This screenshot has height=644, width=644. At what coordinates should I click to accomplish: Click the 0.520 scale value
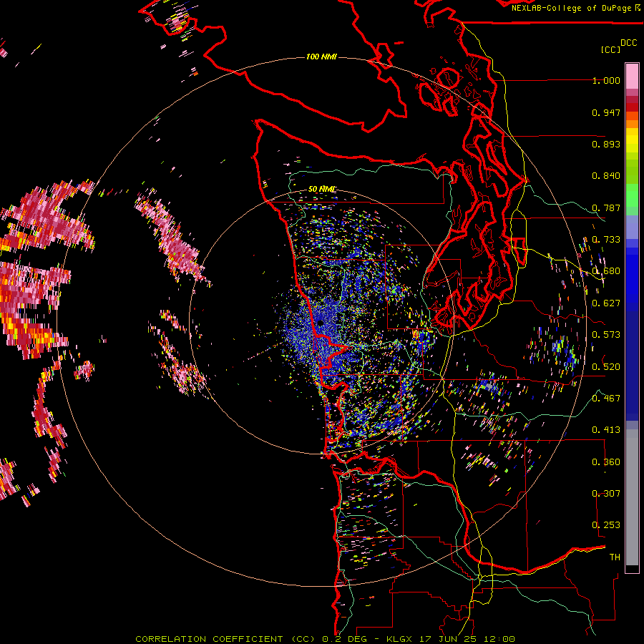606,366
